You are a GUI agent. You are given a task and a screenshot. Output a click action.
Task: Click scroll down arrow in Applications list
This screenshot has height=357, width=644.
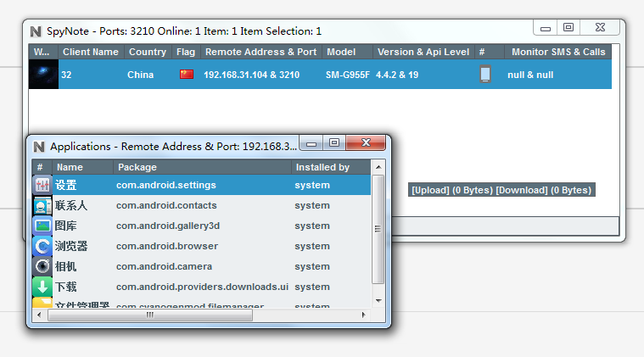tap(378, 301)
